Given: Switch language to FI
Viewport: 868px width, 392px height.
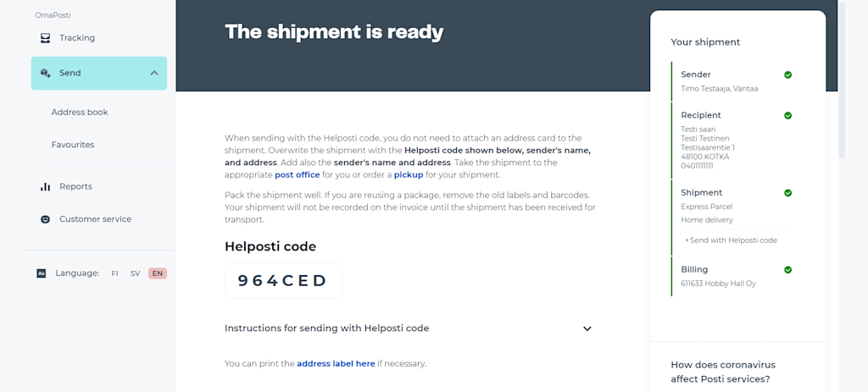Looking at the screenshot, I should pyautogui.click(x=114, y=273).
